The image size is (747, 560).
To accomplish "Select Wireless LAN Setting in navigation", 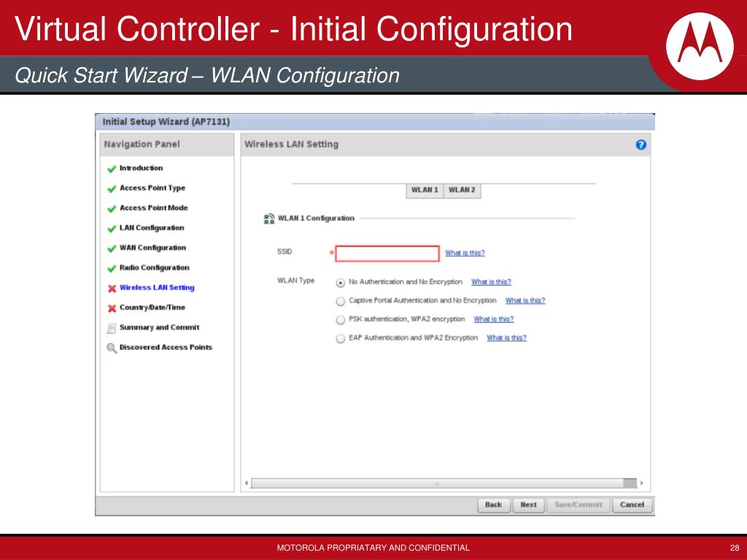I will pos(157,287).
